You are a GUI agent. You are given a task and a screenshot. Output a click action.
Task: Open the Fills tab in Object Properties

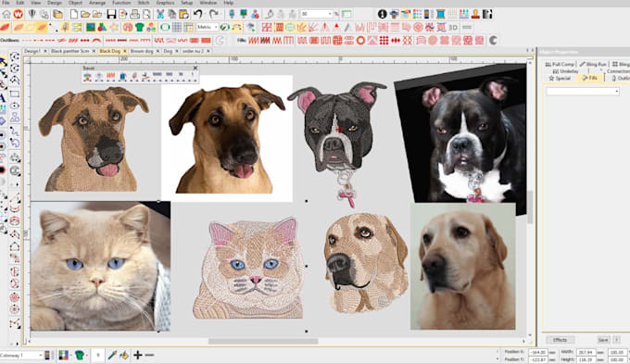coord(591,78)
